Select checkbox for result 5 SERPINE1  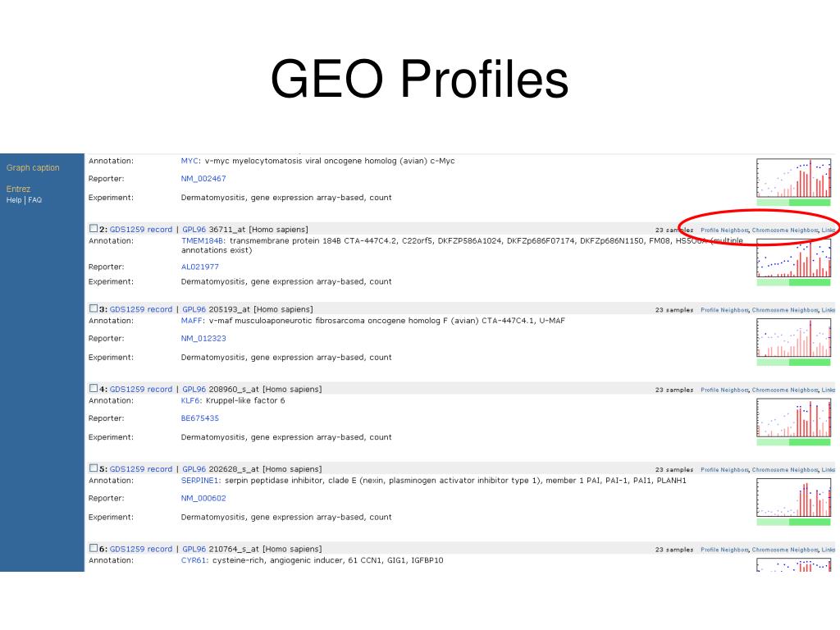(94, 468)
